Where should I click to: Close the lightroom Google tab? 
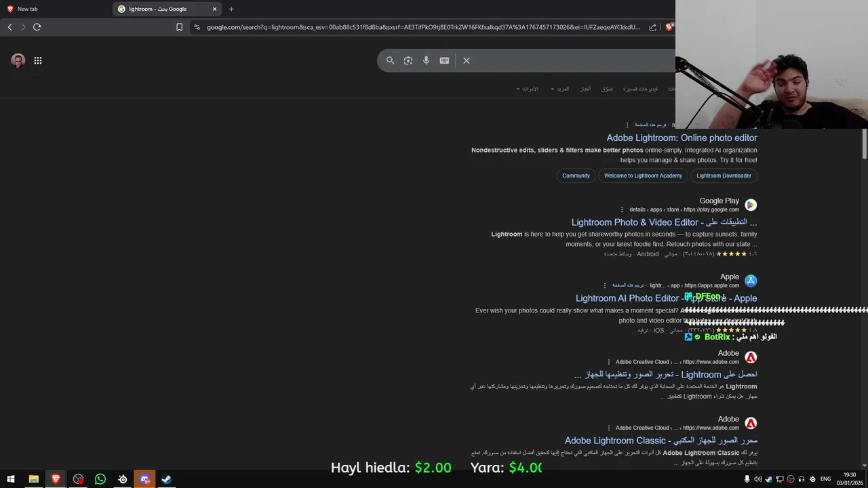(215, 9)
